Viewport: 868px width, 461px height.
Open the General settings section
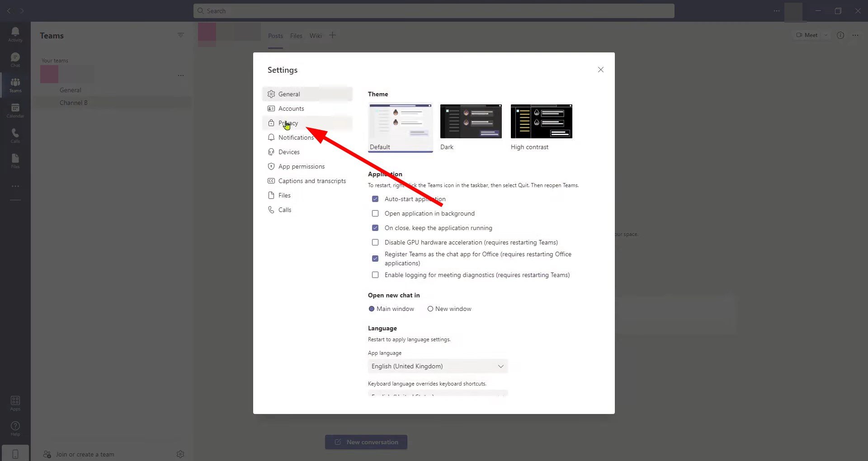point(307,94)
